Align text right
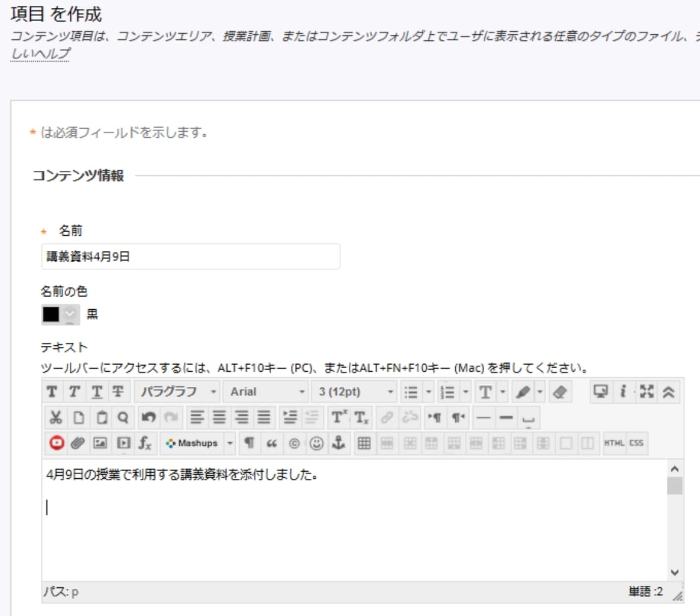700x616 pixels. [x=242, y=417]
